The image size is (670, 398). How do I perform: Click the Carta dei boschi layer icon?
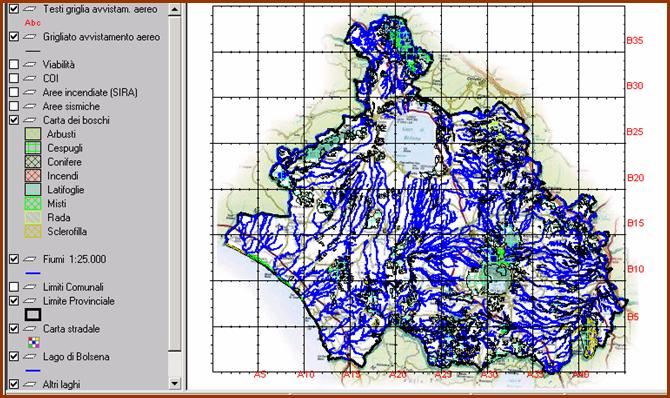click(29, 120)
